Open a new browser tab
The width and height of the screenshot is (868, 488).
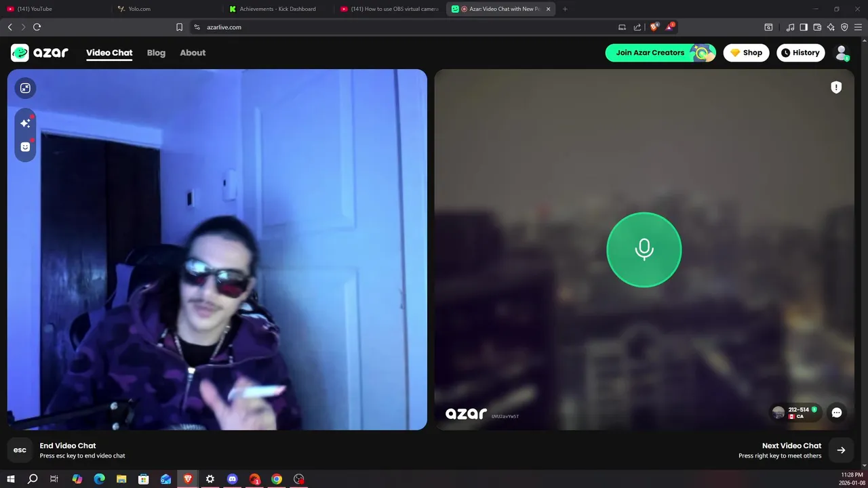565,9
